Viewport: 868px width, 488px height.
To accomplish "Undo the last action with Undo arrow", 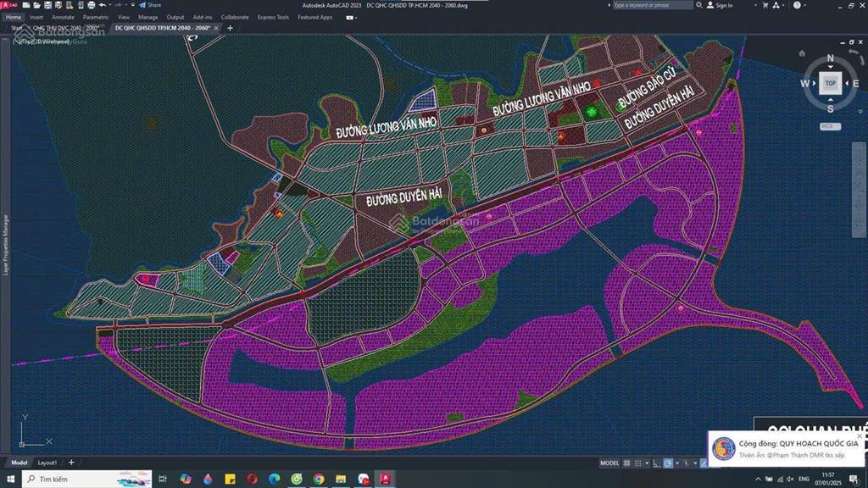I will pyautogui.click(x=103, y=5).
